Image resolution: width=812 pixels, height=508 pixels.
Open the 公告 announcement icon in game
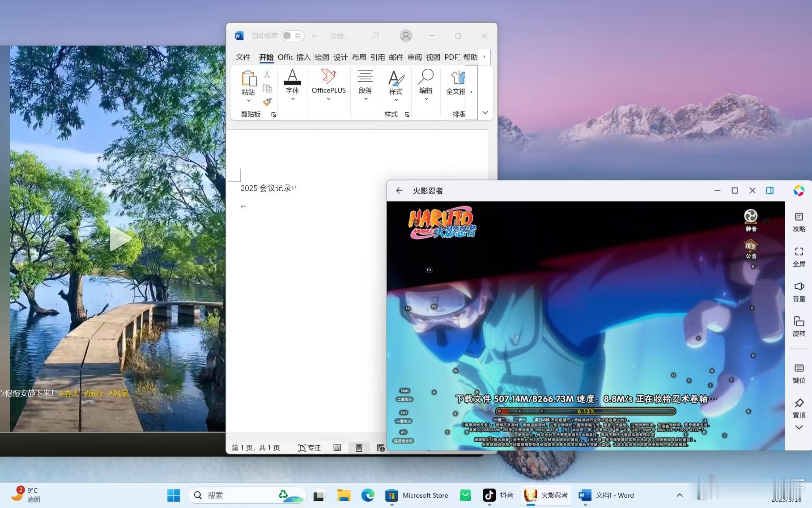click(751, 249)
